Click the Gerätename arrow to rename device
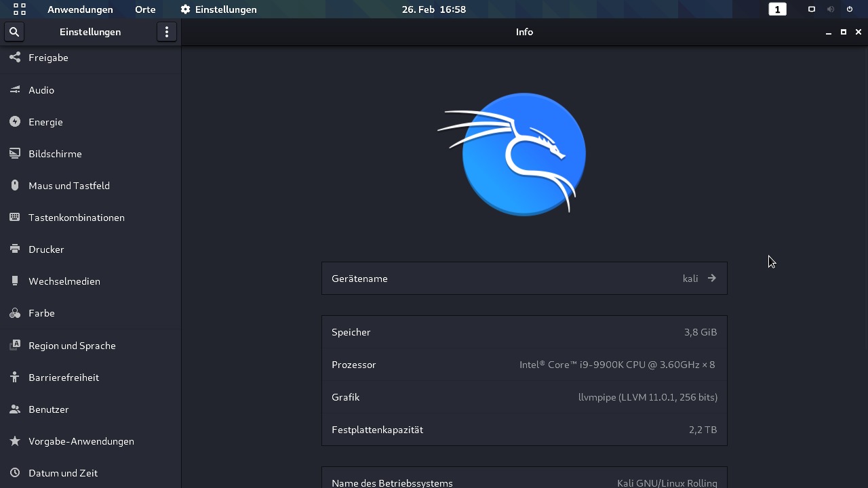868x488 pixels. point(711,278)
